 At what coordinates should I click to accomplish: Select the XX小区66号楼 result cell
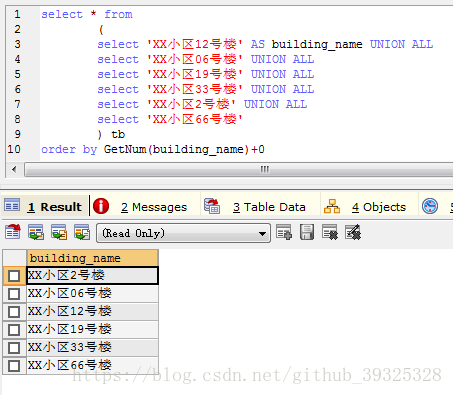[x=92, y=366]
